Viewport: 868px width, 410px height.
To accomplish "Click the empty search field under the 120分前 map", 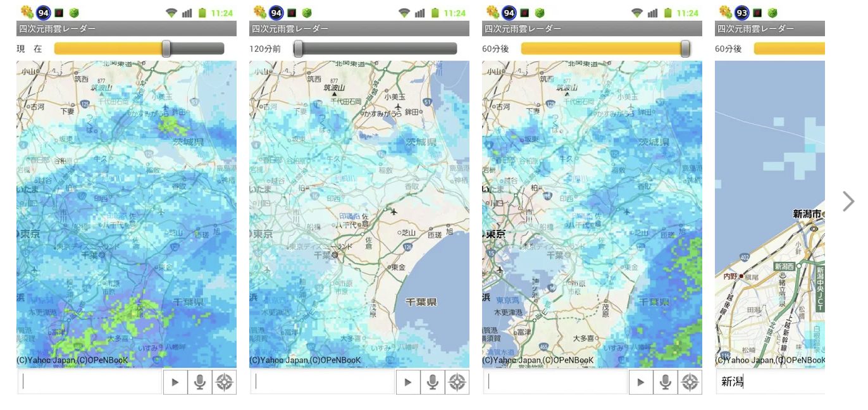I will click(323, 382).
